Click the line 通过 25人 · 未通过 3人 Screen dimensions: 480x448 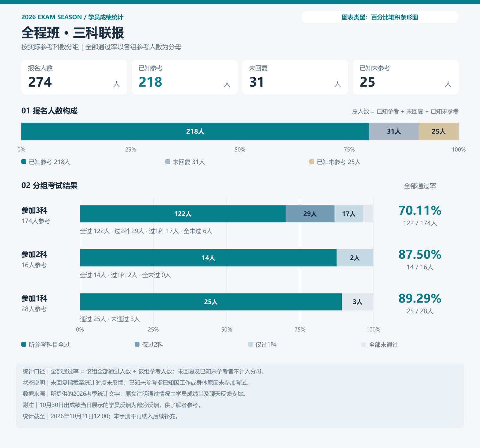(x=110, y=319)
